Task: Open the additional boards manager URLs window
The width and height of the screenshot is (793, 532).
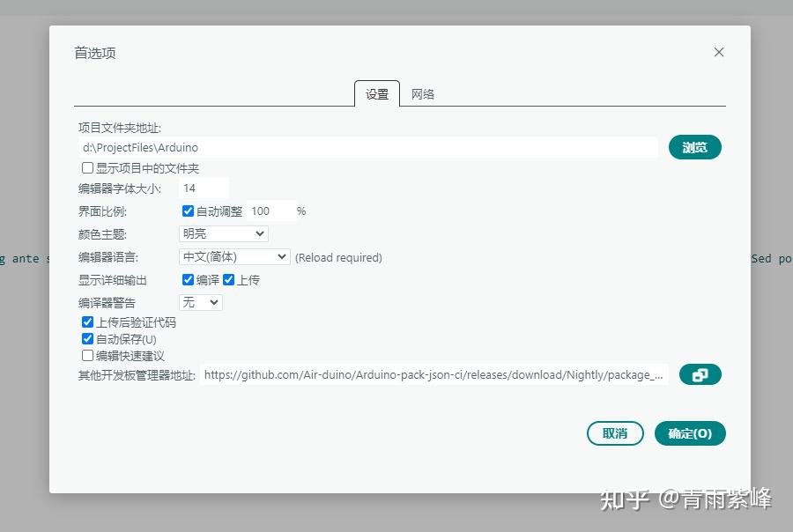Action: click(700, 373)
